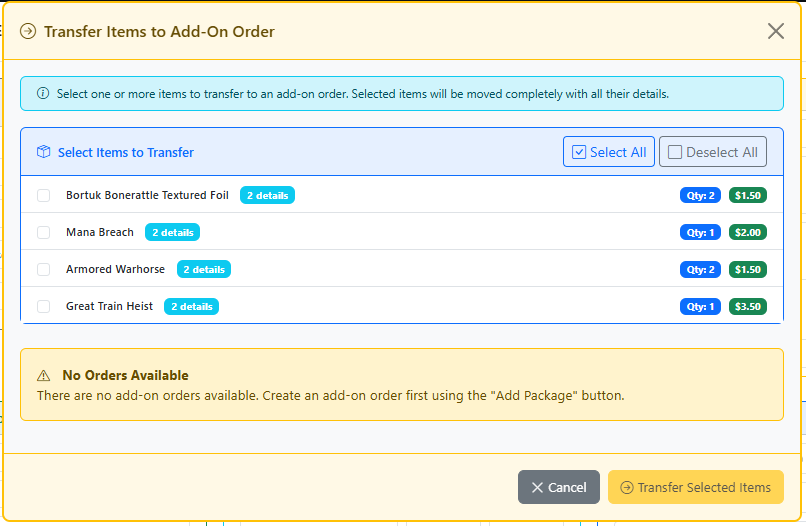Check the Mana Breach checkbox

(x=44, y=232)
